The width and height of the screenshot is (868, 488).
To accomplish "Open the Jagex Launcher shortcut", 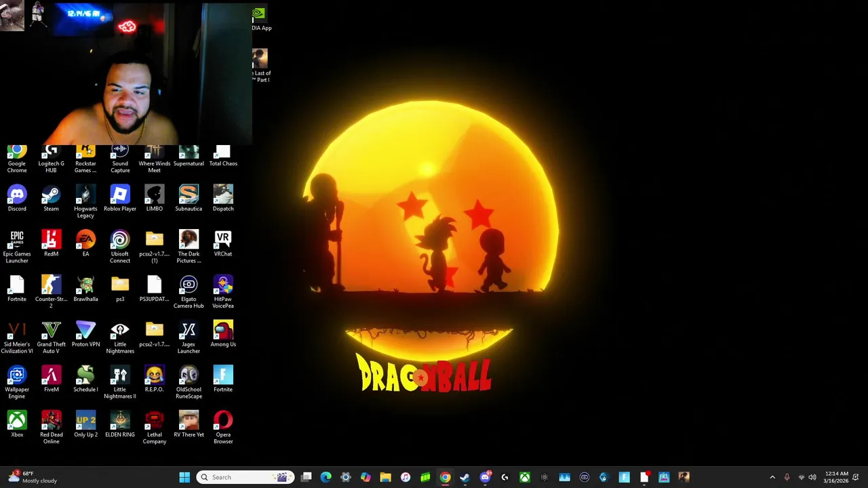I will 189,338.
